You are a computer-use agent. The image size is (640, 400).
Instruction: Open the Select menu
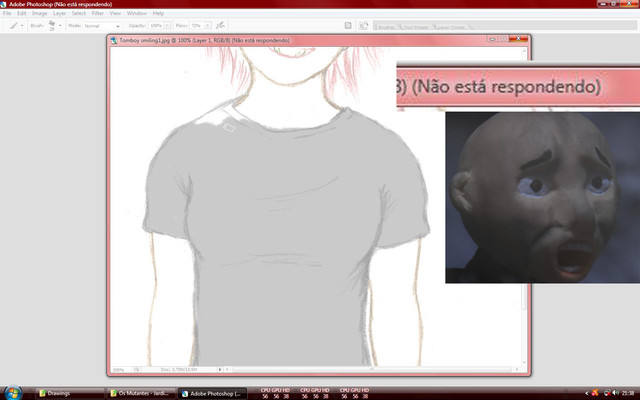tap(79, 13)
